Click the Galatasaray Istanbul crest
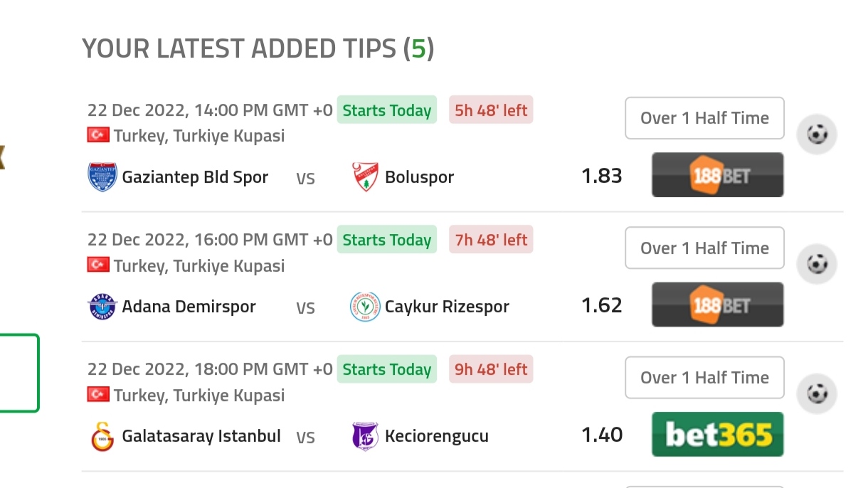The height and width of the screenshot is (488, 868). point(102,436)
